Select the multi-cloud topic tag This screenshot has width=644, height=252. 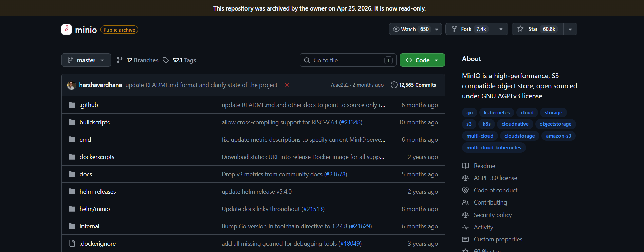coord(480,136)
